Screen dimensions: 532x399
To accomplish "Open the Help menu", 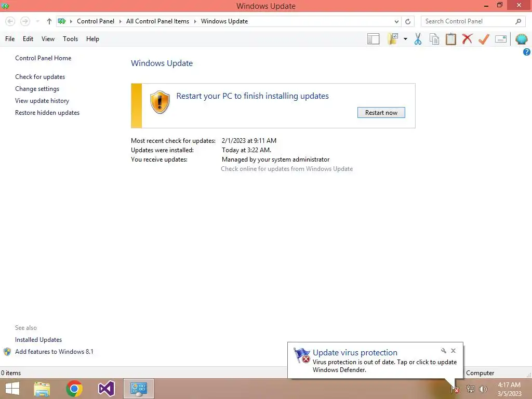I will click(x=92, y=39).
